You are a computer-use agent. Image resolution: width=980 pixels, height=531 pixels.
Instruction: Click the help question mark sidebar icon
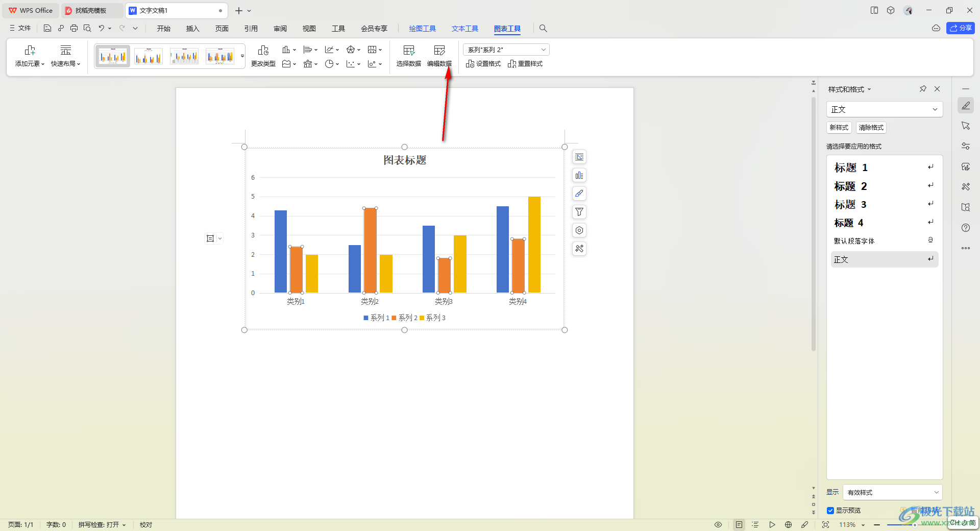tap(966, 228)
